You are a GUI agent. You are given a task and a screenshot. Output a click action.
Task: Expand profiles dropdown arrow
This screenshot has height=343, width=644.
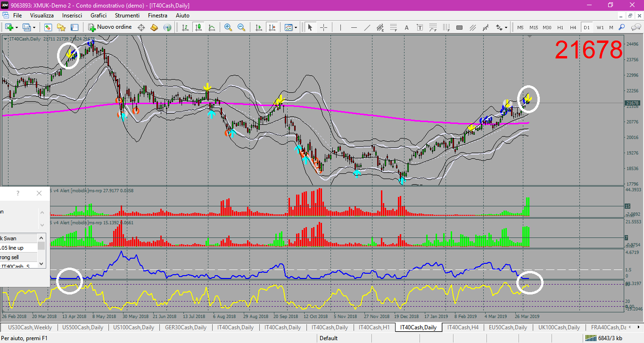point(34,27)
